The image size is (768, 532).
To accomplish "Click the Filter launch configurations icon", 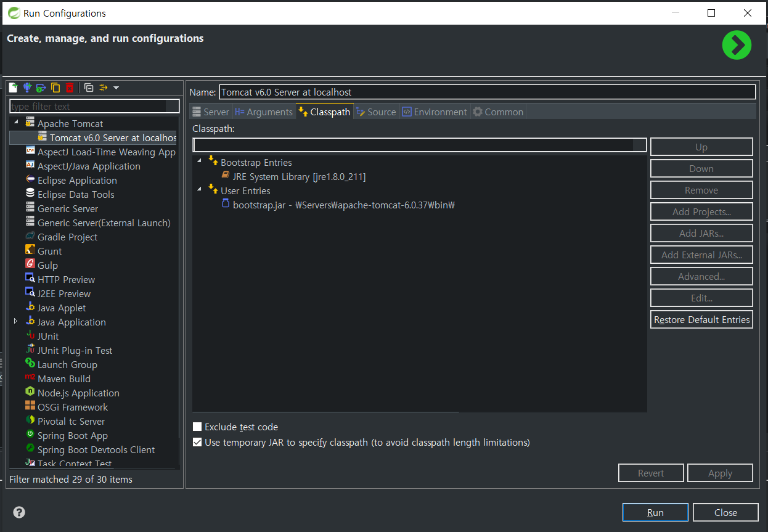I will pyautogui.click(x=104, y=88).
